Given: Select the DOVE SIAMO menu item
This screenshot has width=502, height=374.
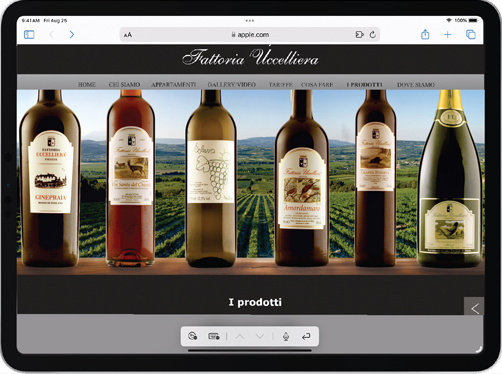Looking at the screenshot, I should (x=416, y=85).
